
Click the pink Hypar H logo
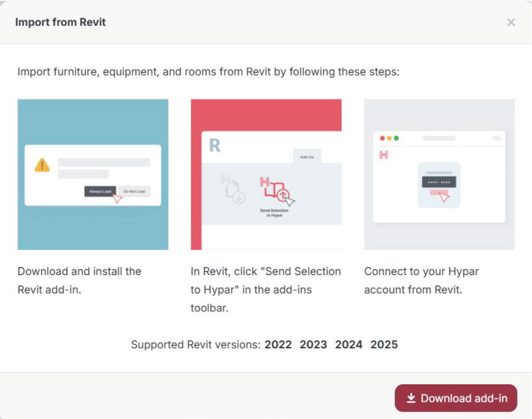(x=384, y=155)
